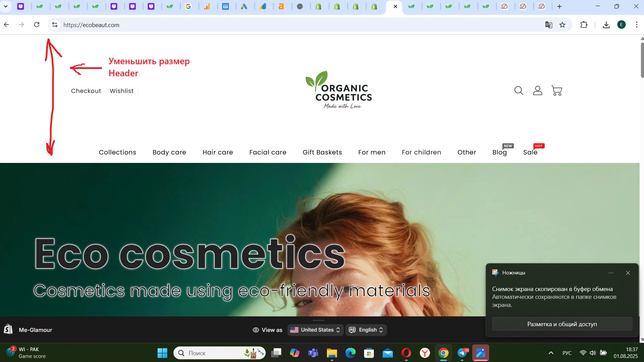This screenshot has height=362, width=644.
Task: Click the search magnifier icon in header
Action: 519,91
